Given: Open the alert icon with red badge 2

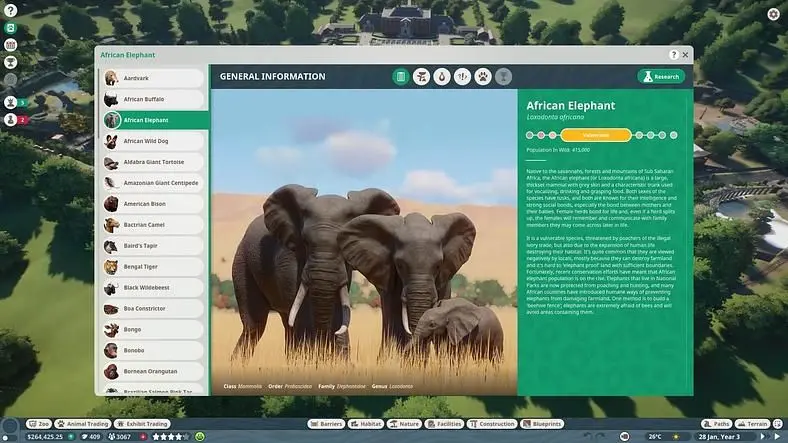Looking at the screenshot, I should (11, 120).
